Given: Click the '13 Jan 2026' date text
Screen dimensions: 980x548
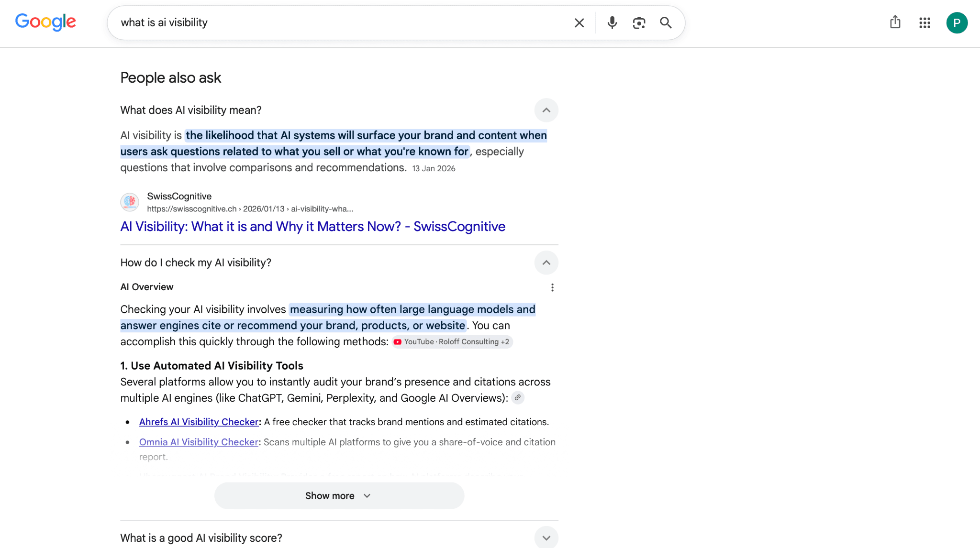Looking at the screenshot, I should [434, 168].
